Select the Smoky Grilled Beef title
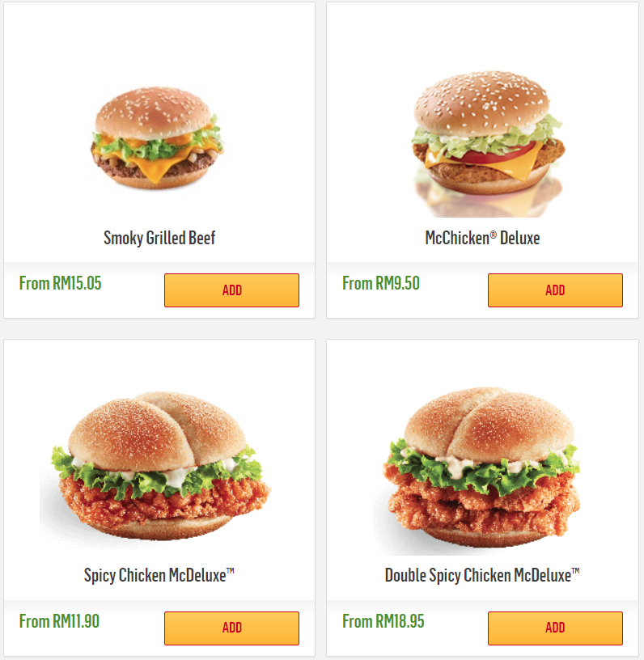This screenshot has width=644, height=660. click(159, 238)
